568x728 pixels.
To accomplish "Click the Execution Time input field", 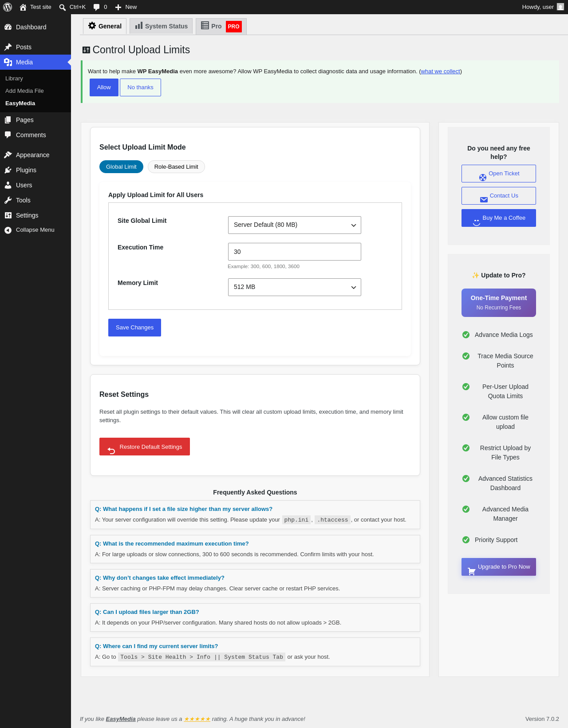I will coord(295,252).
